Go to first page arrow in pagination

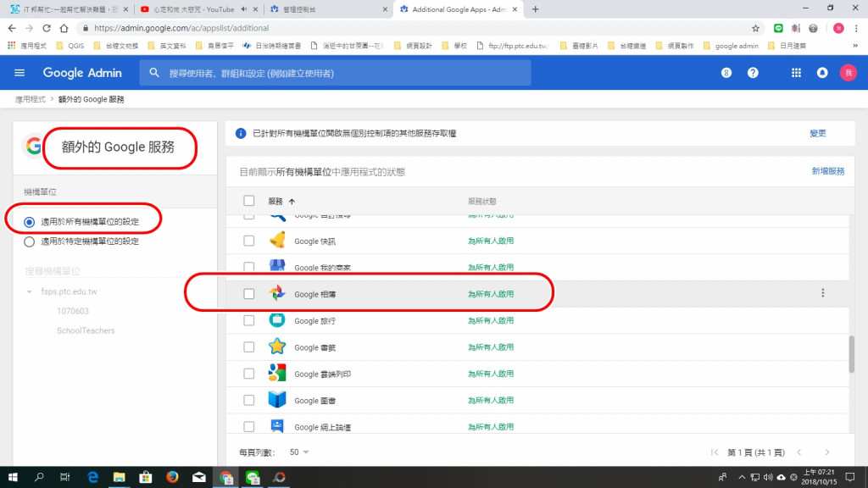(x=714, y=452)
